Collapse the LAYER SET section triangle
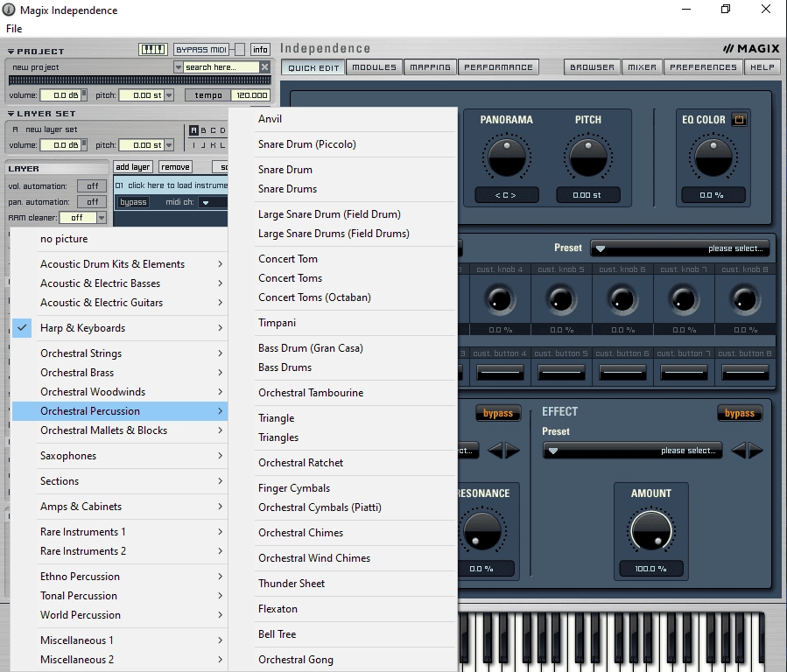 pos(11,114)
